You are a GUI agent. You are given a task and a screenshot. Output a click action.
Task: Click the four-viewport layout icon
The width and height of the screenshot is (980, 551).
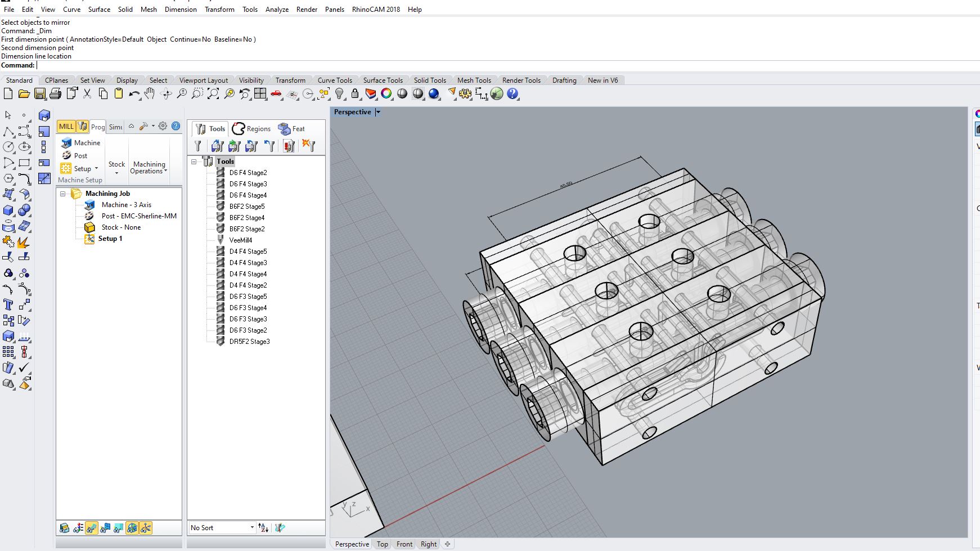click(260, 94)
